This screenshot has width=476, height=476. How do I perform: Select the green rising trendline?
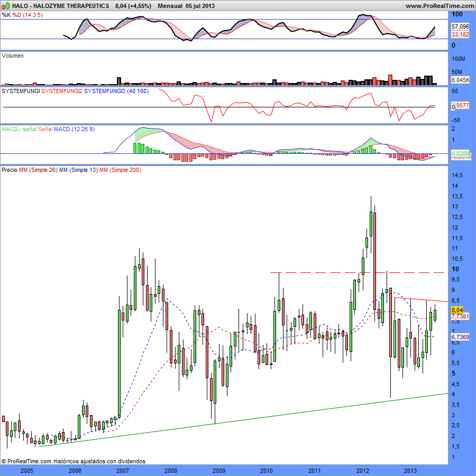[x=244, y=420]
